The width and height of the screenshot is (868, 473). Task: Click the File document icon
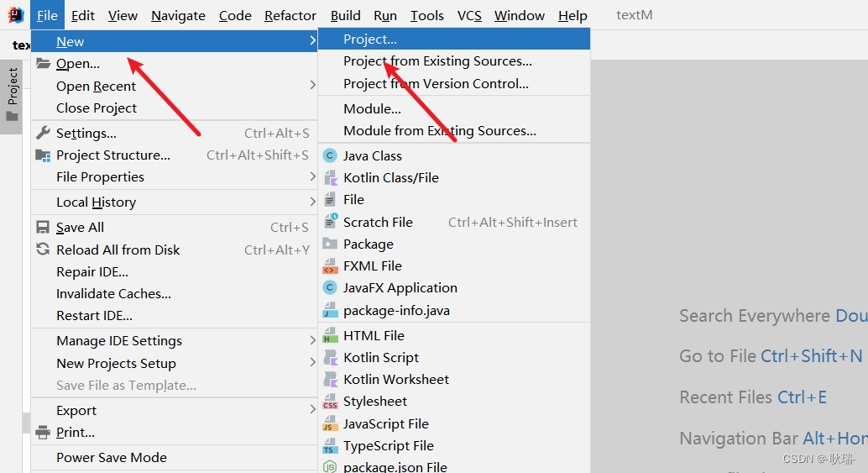pyautogui.click(x=330, y=199)
